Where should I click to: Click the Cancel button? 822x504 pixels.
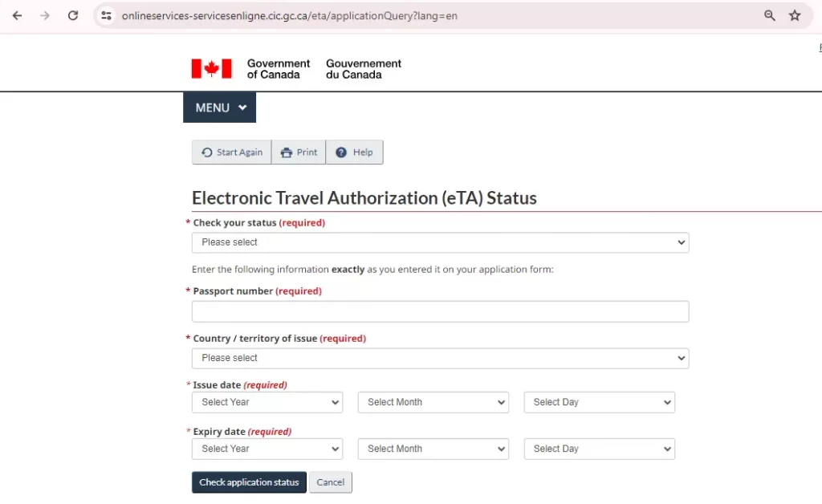coord(330,482)
